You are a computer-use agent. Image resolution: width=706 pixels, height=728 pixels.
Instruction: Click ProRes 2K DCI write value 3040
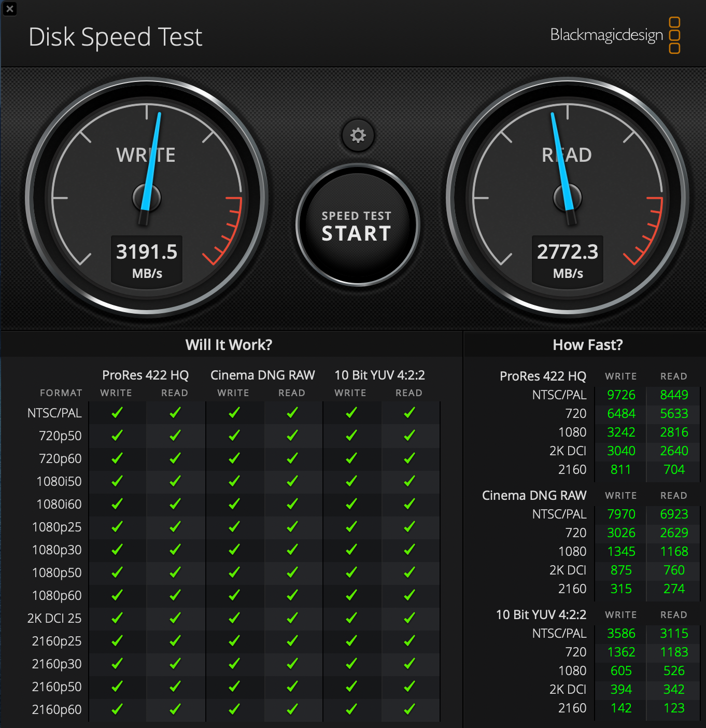[x=621, y=451]
